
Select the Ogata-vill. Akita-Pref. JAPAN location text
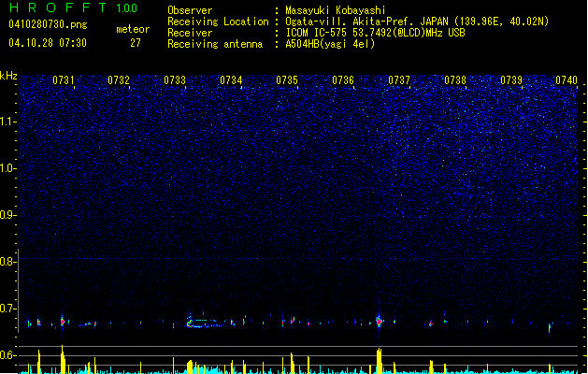click(x=417, y=22)
